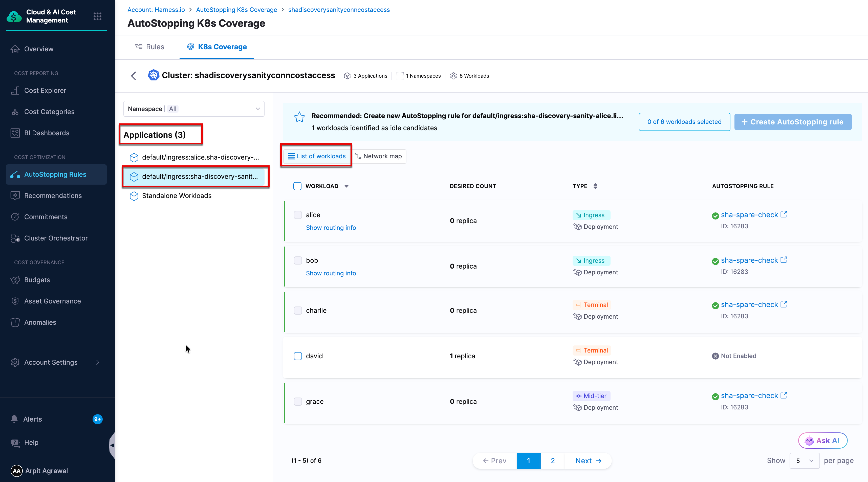Image resolution: width=868 pixels, height=482 pixels.
Task: Check the alice workload checkbox
Action: coord(298,215)
